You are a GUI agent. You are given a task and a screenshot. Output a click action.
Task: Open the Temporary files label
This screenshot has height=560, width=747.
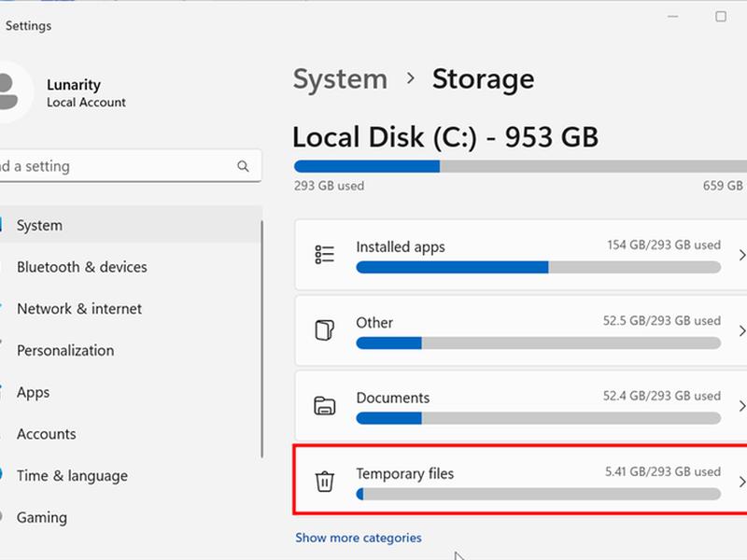point(405,473)
